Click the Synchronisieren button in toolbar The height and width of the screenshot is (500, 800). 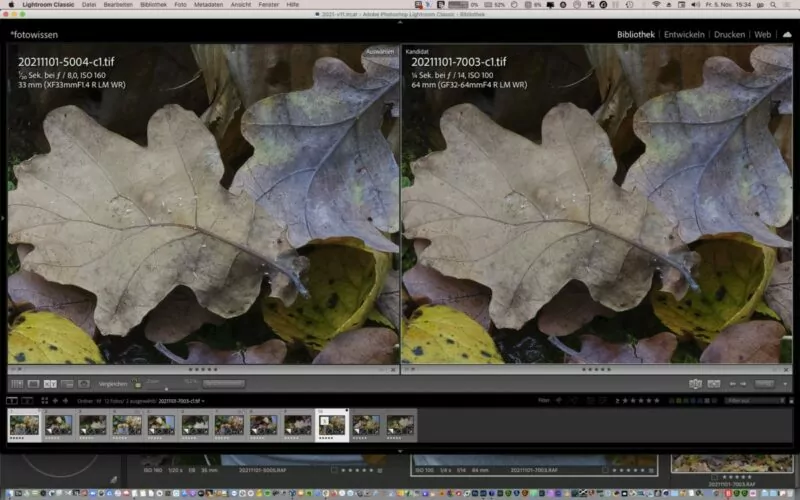[x=223, y=384]
